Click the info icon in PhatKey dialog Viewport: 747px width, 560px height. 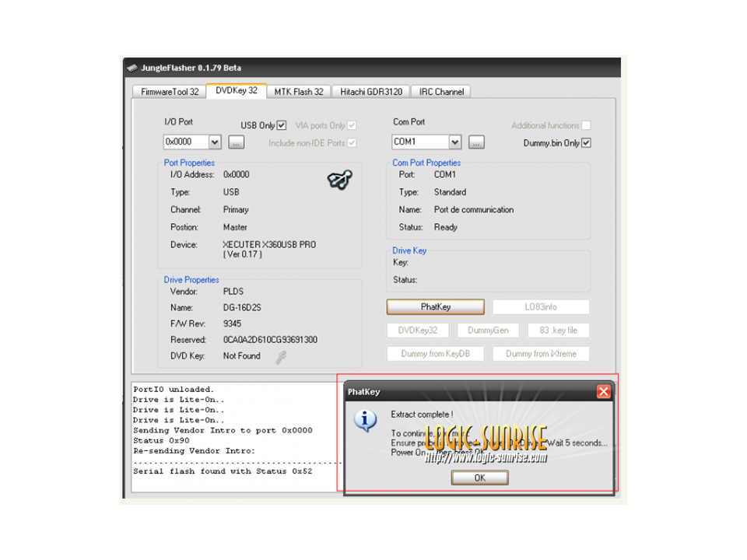point(366,421)
